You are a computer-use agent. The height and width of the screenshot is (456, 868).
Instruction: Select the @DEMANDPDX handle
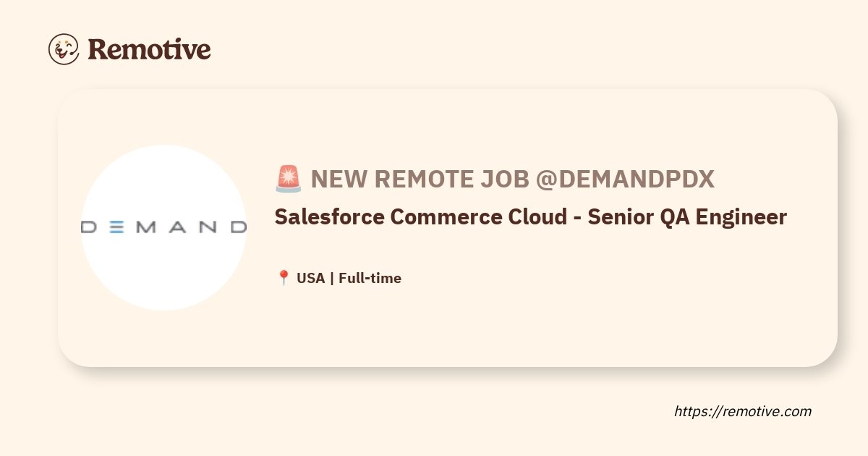coord(625,179)
